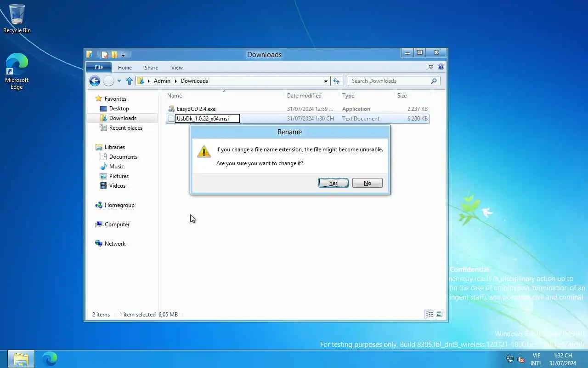Select Libraries in the navigation pane
Viewport: 588px width, 368px height.
115,147
